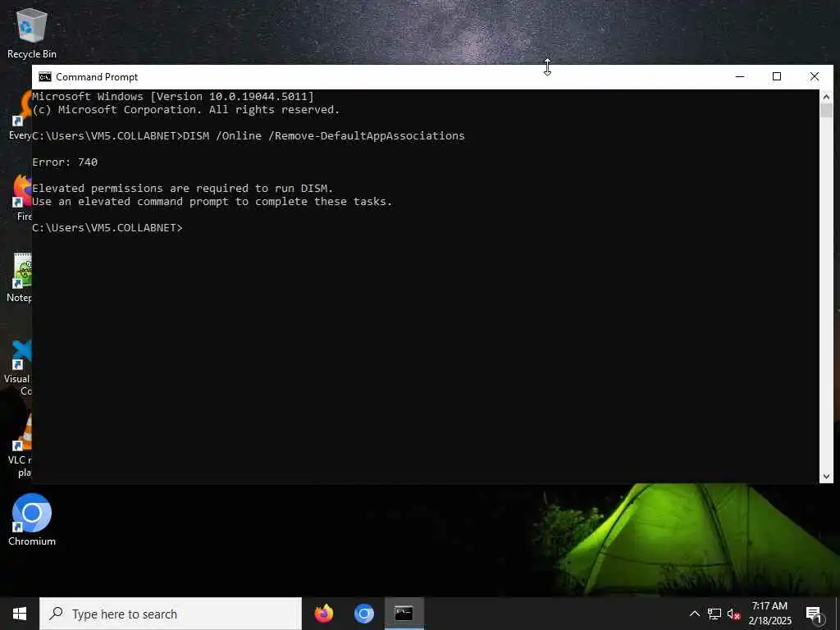The height and width of the screenshot is (630, 840).
Task: Click the muted volume tray icon
Action: click(733, 614)
